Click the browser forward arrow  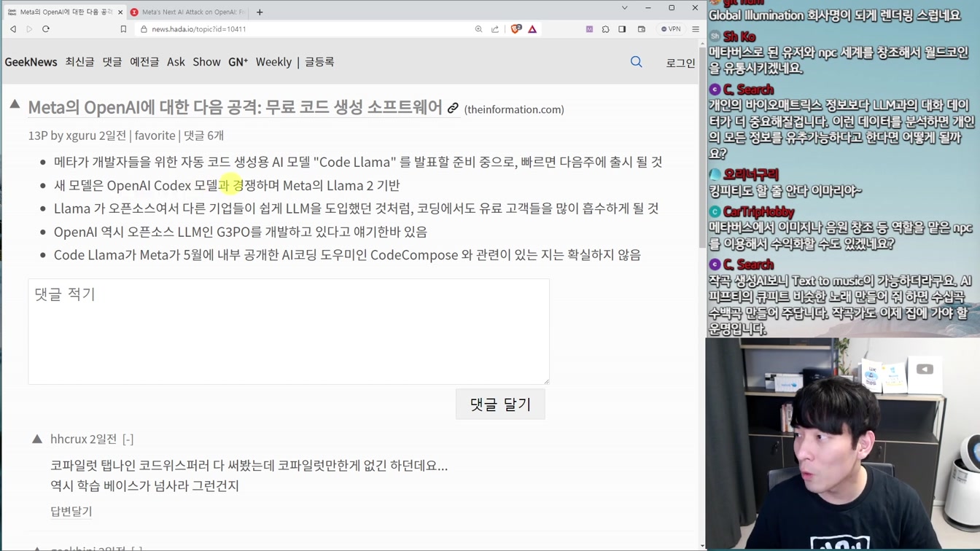click(x=29, y=29)
